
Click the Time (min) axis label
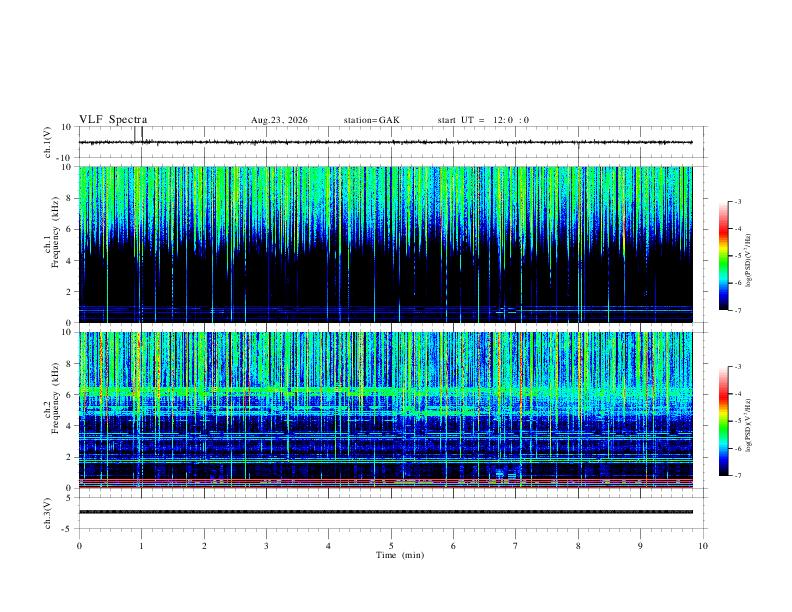click(400, 555)
